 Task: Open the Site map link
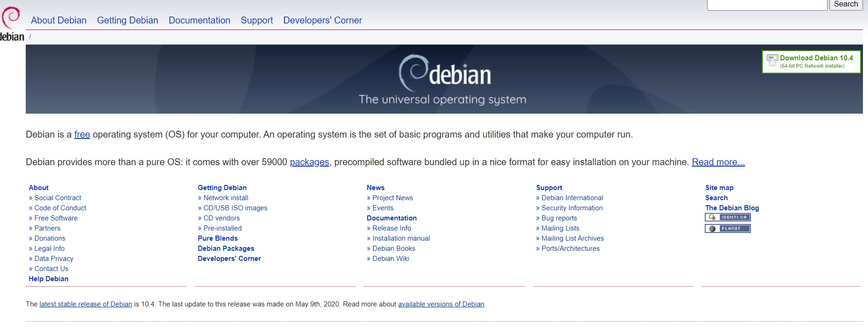pyautogui.click(x=719, y=188)
